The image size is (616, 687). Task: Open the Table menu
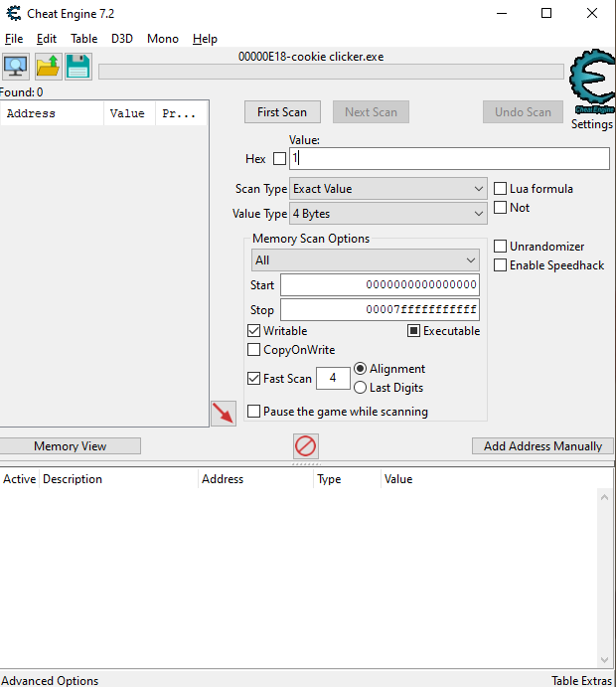[83, 39]
